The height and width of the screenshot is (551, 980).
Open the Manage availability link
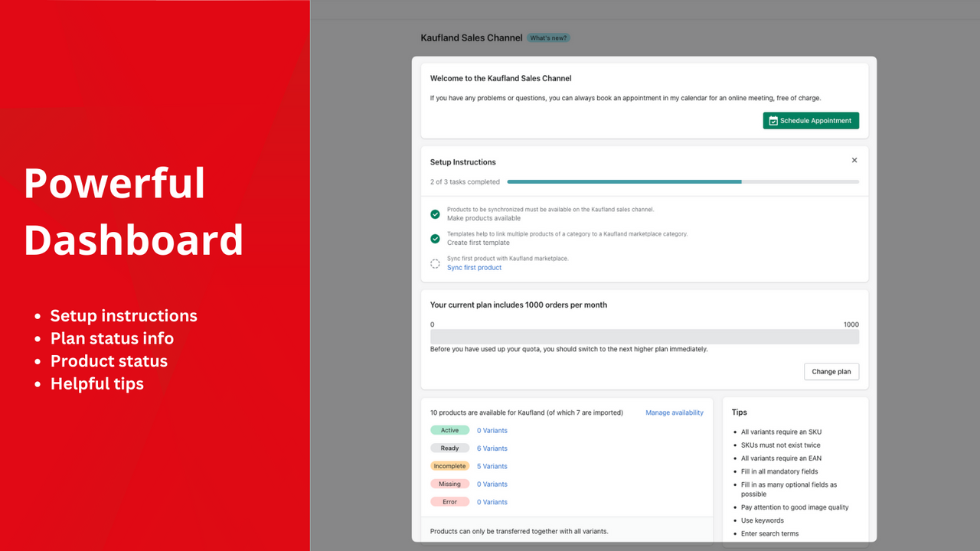click(675, 412)
